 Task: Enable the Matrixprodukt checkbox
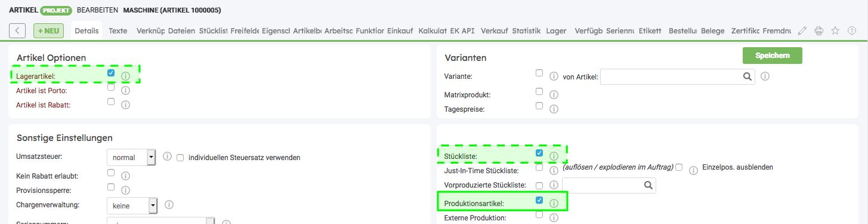539,91
